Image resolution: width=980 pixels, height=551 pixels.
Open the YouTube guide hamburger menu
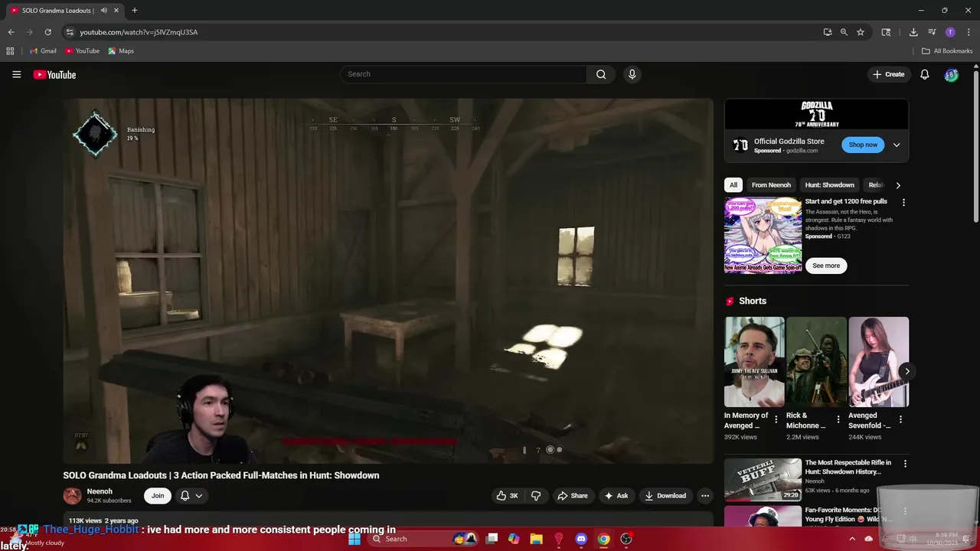(16, 74)
